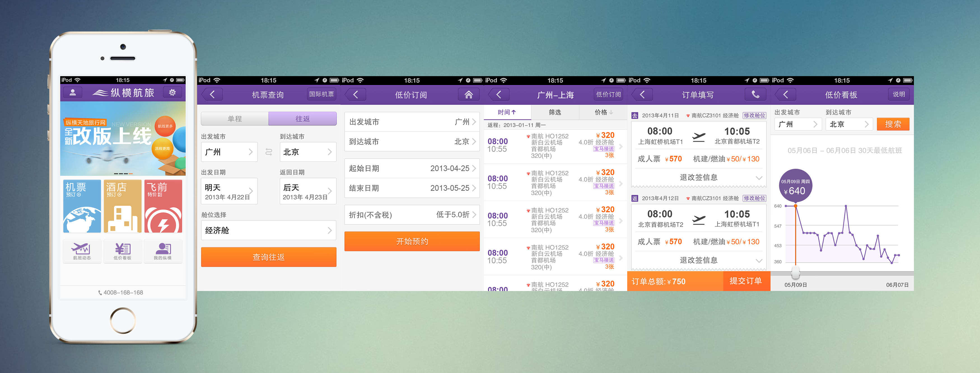Open 低价看板 price board icon on home

(123, 251)
